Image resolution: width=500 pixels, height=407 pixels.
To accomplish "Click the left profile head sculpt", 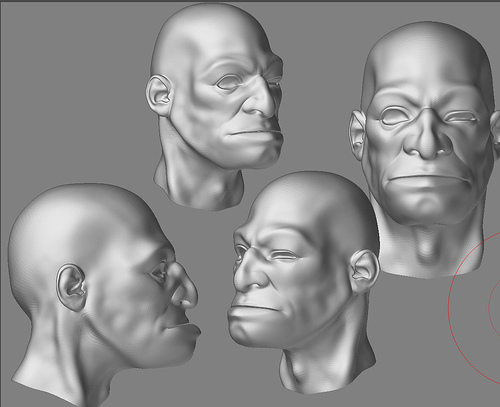I will [105, 295].
